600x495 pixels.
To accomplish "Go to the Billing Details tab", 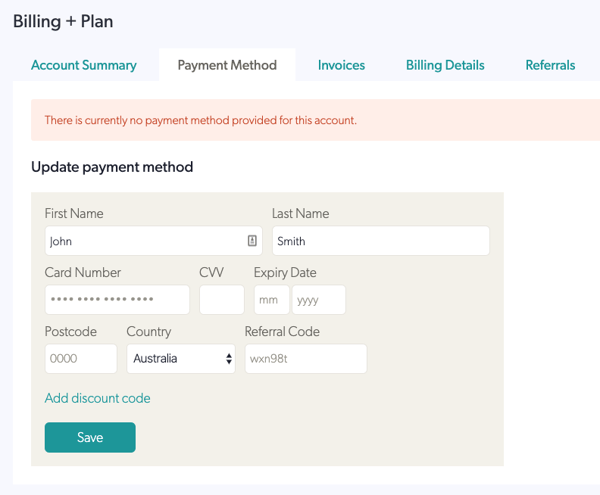I will 445,65.
